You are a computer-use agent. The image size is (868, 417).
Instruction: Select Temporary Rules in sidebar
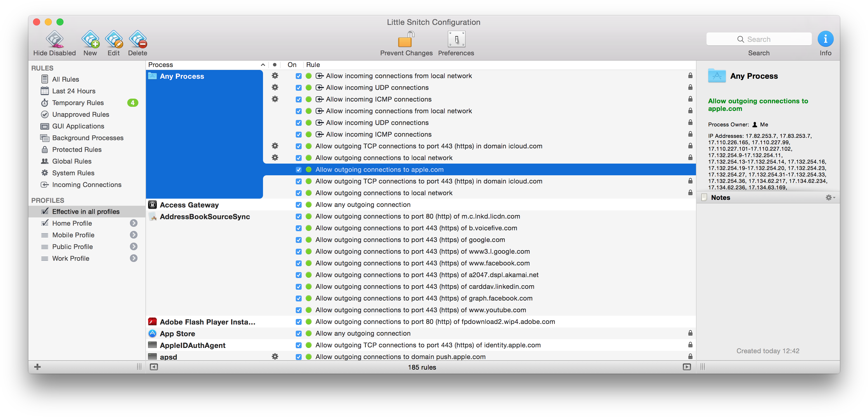[x=78, y=103]
